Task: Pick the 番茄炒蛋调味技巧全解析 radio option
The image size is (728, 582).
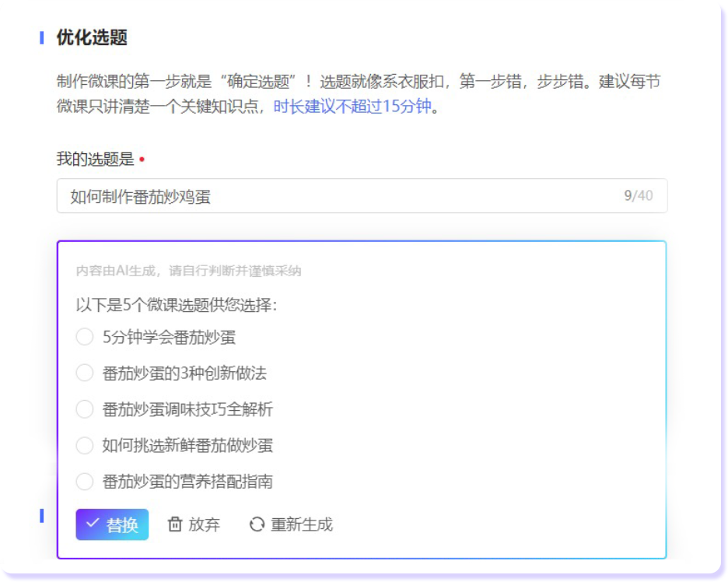Action: pyautogui.click(x=85, y=409)
